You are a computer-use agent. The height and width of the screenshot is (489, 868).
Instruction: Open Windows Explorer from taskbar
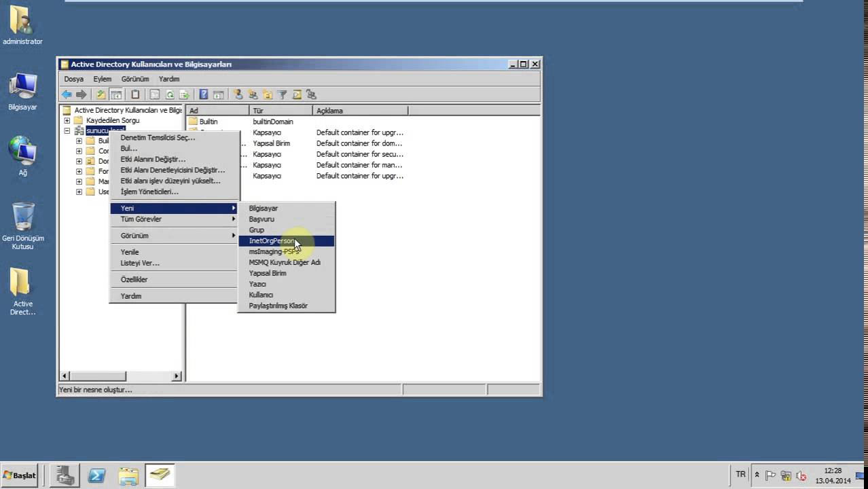tap(128, 475)
